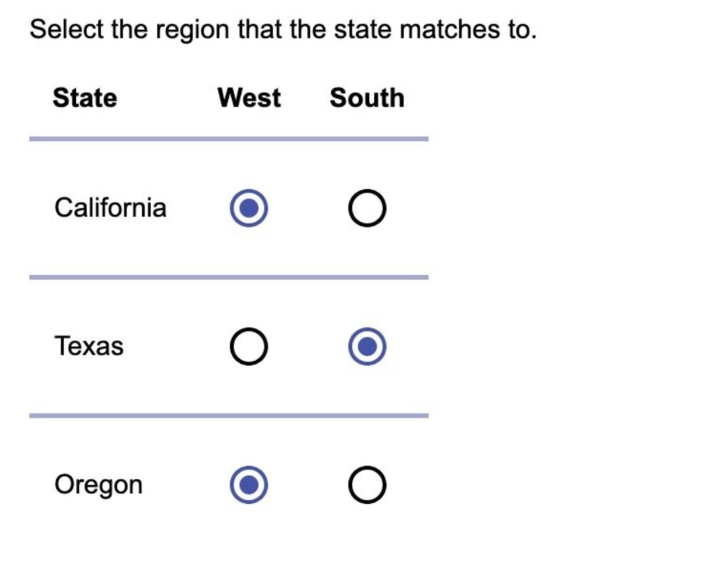Click the word "Select" in the instructions
This screenshot has width=728, height=572.
[x=67, y=29]
